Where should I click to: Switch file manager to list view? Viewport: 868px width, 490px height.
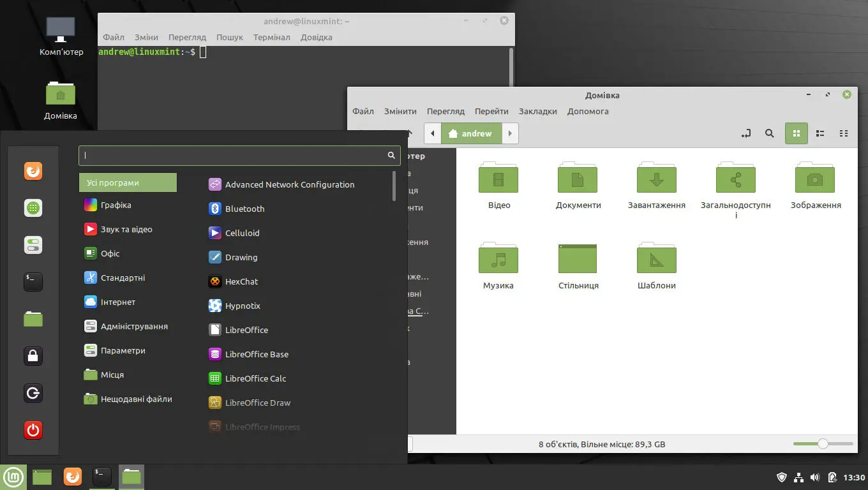820,133
